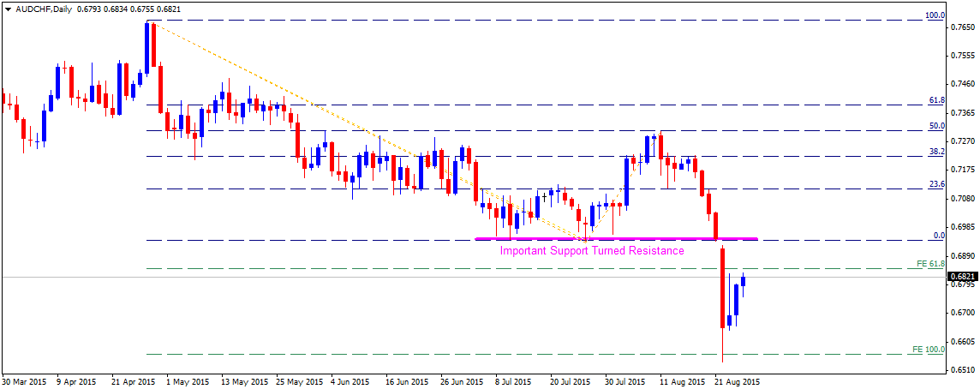This screenshot has height=389, width=980.
Task: Select the magenta horizontal support-resistance line
Action: [616, 238]
